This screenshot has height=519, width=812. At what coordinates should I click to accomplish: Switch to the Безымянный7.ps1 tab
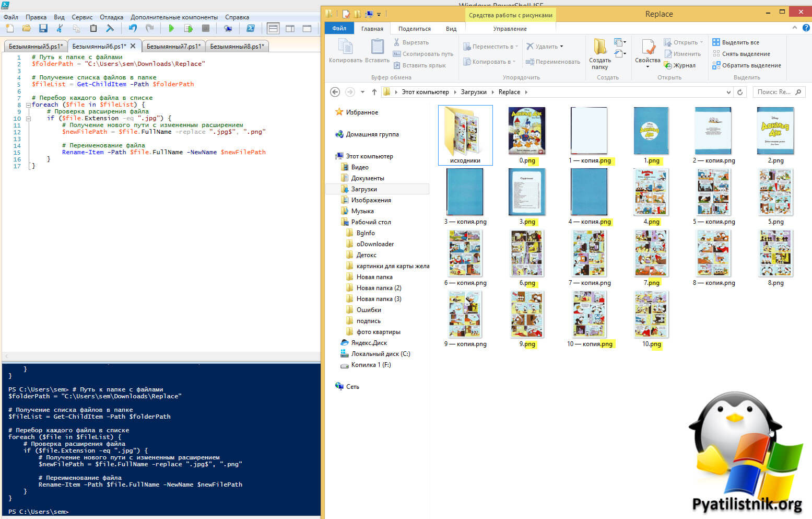tap(173, 47)
